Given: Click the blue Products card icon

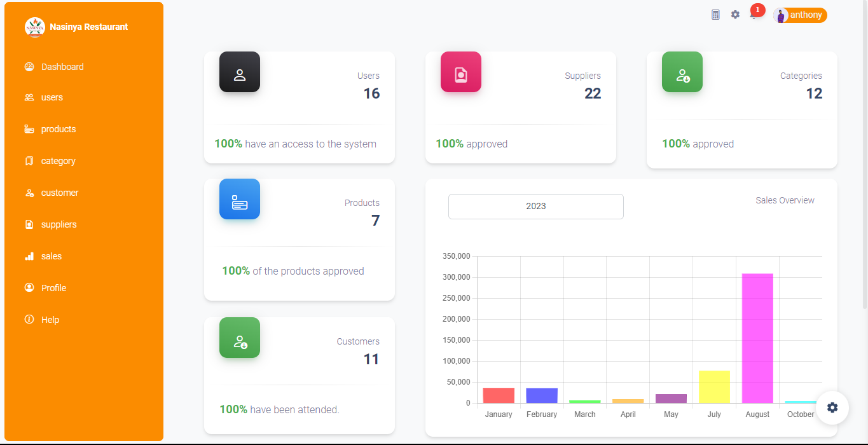Looking at the screenshot, I should coord(240,199).
